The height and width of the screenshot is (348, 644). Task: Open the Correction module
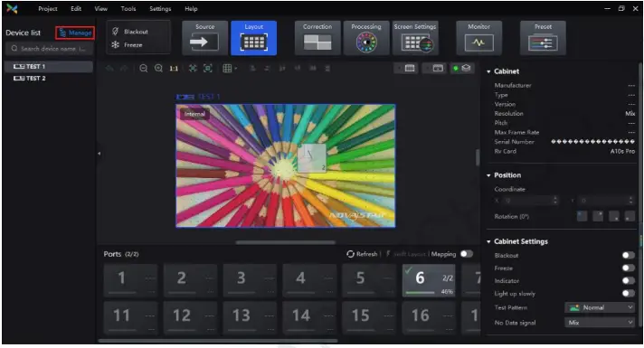tap(317, 38)
